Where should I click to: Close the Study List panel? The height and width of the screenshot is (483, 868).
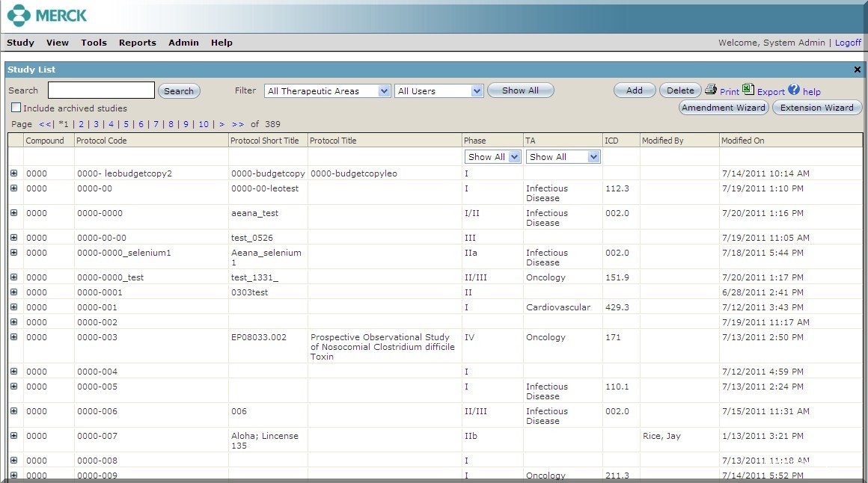coord(858,70)
